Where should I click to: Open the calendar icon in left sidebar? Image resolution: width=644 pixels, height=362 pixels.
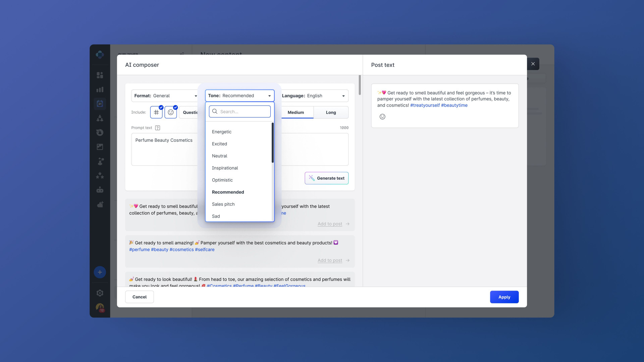[100, 104]
